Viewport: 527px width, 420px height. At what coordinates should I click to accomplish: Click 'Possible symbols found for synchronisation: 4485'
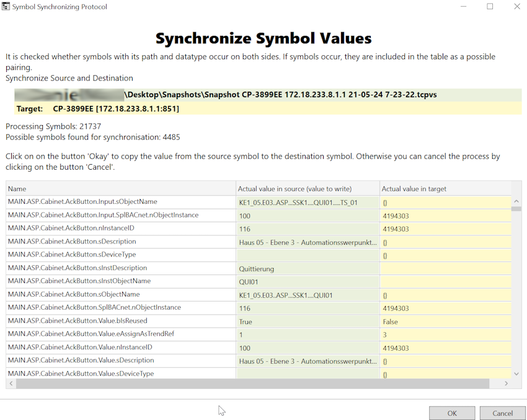click(93, 137)
